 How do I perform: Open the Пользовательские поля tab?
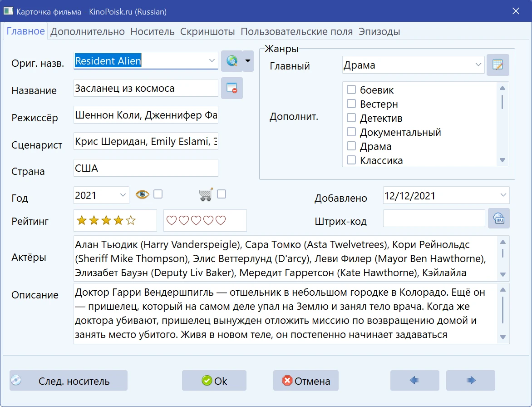296,31
